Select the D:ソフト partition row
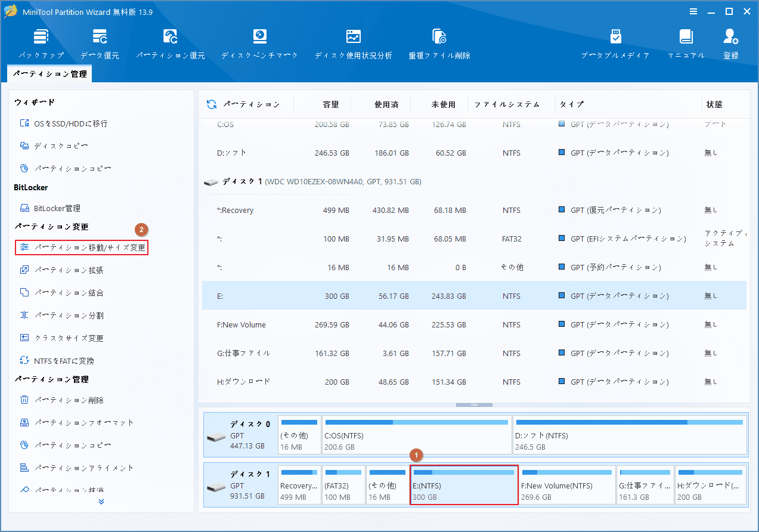The height and width of the screenshot is (532, 759). tap(474, 153)
